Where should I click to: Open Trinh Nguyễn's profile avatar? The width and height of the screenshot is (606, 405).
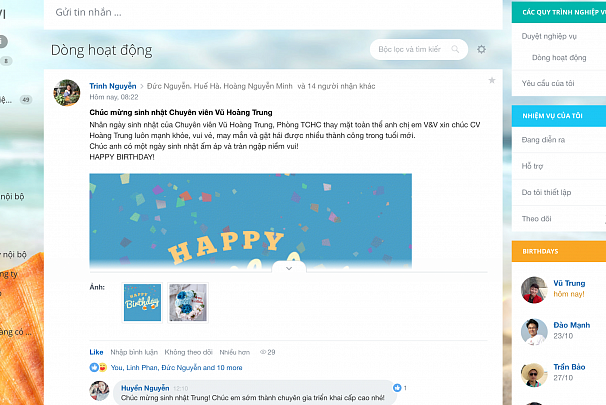tap(67, 93)
